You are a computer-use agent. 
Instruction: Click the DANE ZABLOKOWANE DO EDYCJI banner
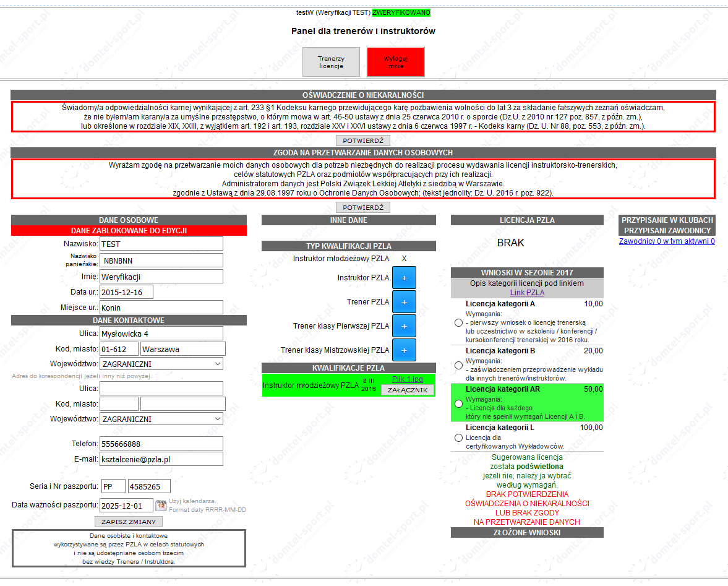pos(129,230)
